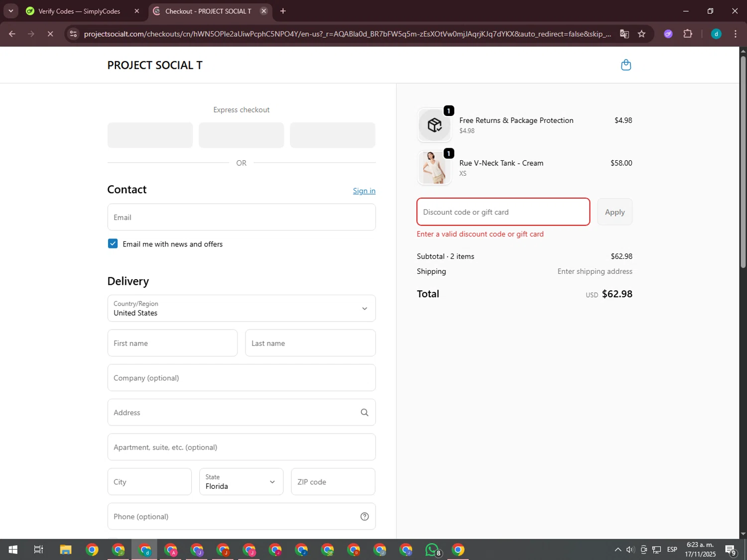The image size is (747, 560).
Task: Click the Company (optional) field
Action: click(242, 378)
